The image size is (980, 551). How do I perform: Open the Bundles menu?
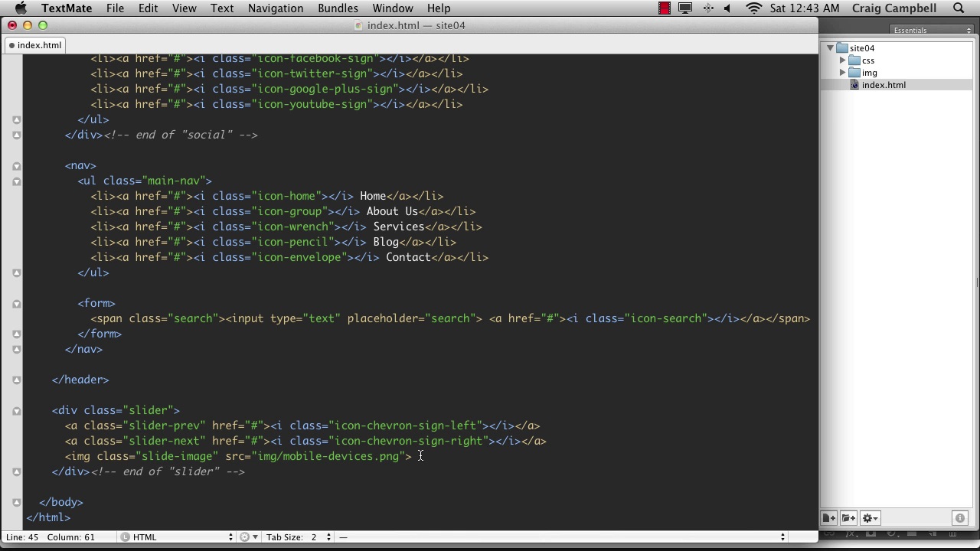point(338,8)
